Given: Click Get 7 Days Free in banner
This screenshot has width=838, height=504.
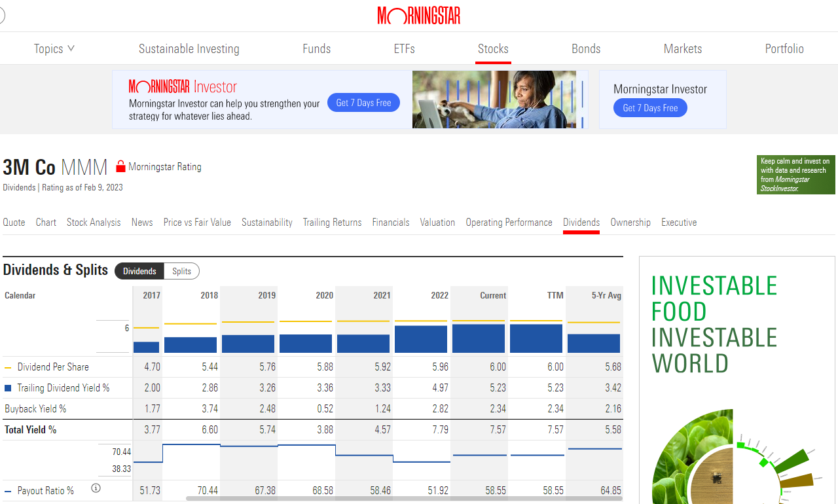Looking at the screenshot, I should click(363, 103).
